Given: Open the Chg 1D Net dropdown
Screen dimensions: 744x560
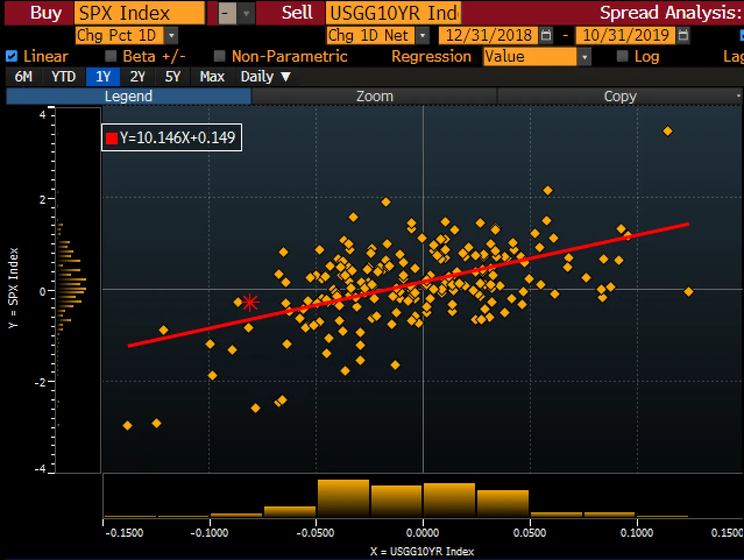Looking at the screenshot, I should pyautogui.click(x=422, y=36).
